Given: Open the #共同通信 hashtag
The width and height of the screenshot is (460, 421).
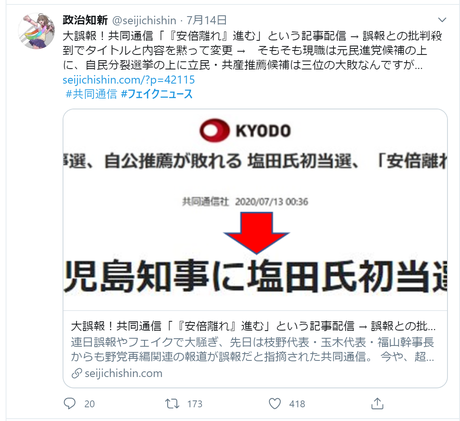Looking at the screenshot, I should (91, 94).
